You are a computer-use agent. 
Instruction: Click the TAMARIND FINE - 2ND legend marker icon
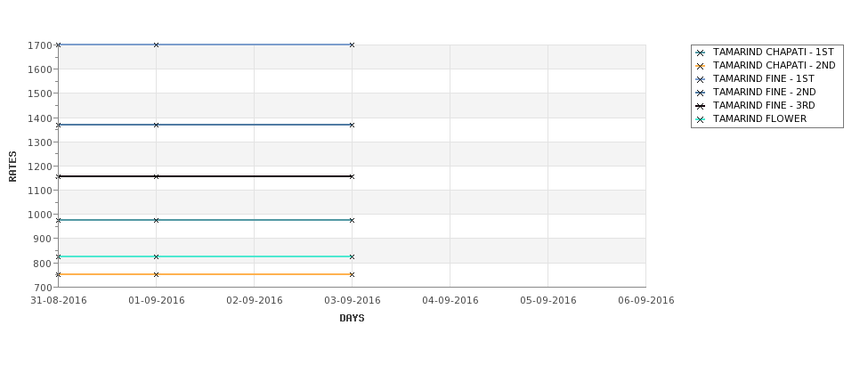(701, 93)
